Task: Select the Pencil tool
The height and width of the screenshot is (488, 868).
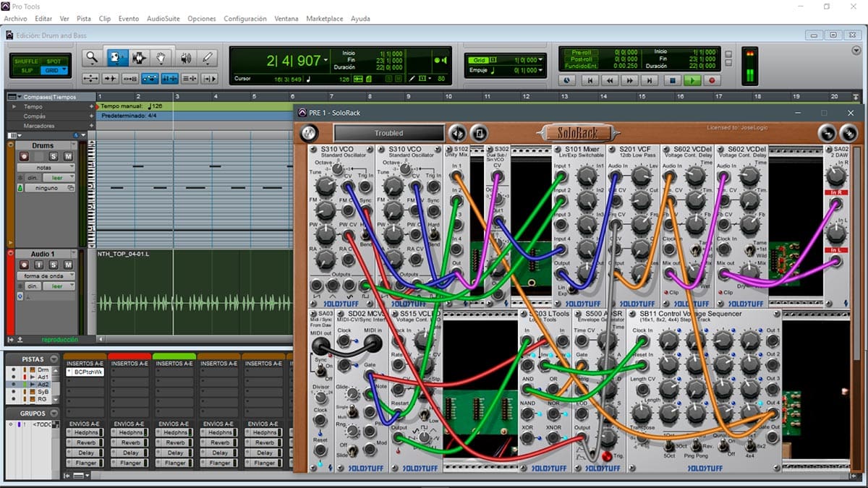Action: (208, 58)
